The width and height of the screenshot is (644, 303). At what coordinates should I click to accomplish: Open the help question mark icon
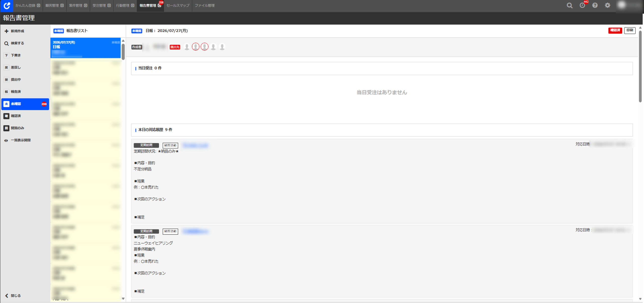click(595, 6)
